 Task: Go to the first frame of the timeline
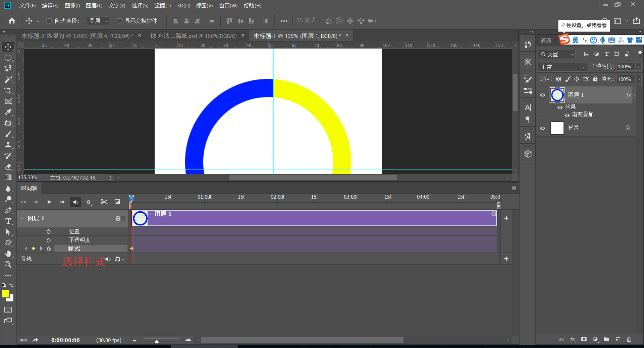23,202
